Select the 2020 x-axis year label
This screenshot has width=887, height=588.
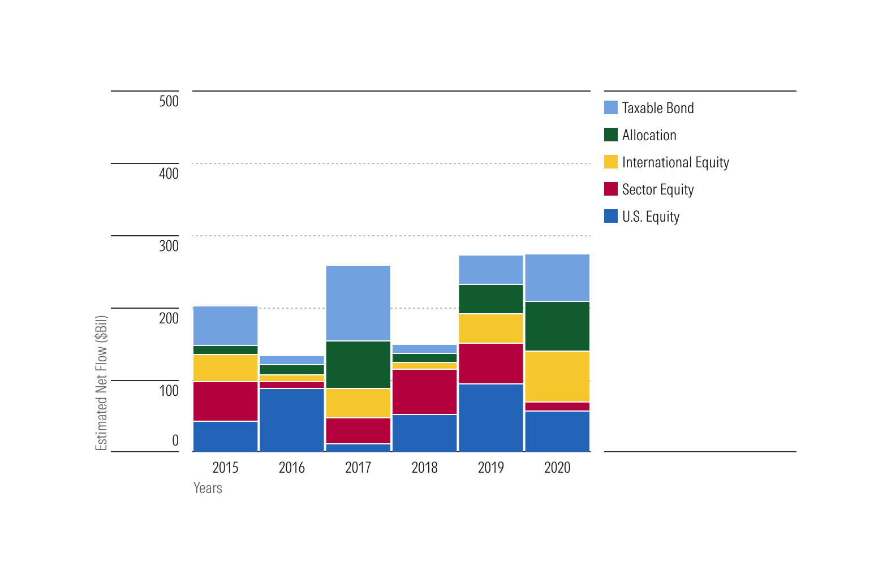[557, 468]
